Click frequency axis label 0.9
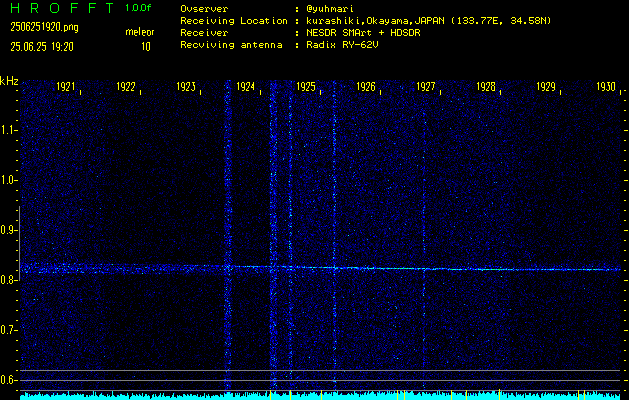 coord(9,230)
